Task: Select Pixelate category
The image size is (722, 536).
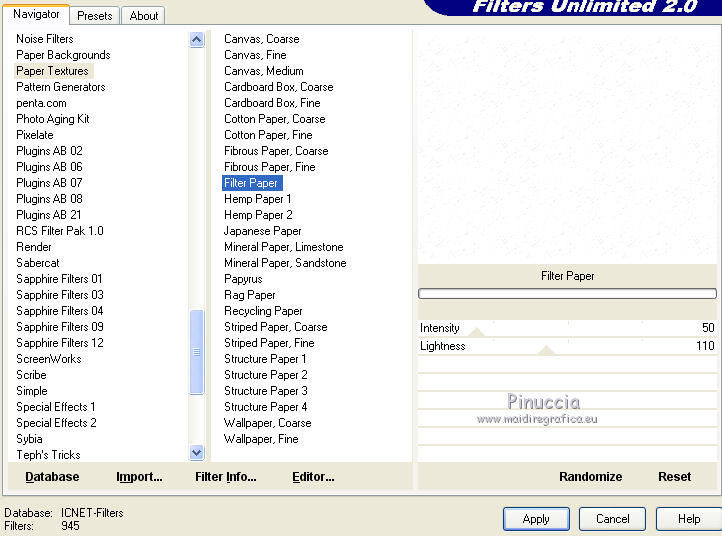Action: [x=35, y=135]
